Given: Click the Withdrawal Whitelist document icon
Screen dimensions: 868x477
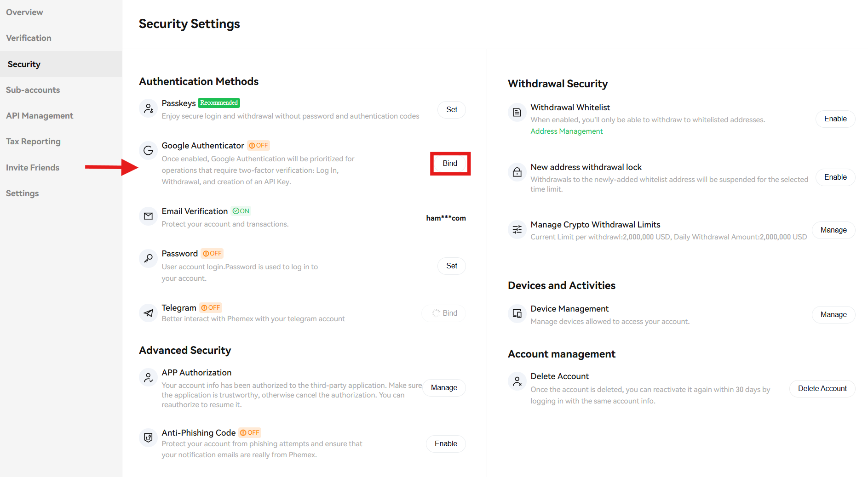Looking at the screenshot, I should pyautogui.click(x=517, y=112).
